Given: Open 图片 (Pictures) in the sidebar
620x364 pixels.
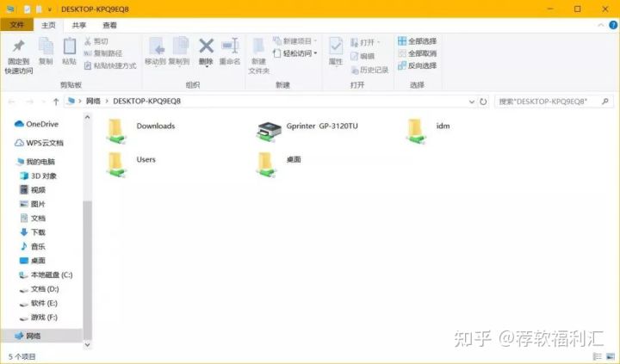Looking at the screenshot, I should click(x=33, y=204).
